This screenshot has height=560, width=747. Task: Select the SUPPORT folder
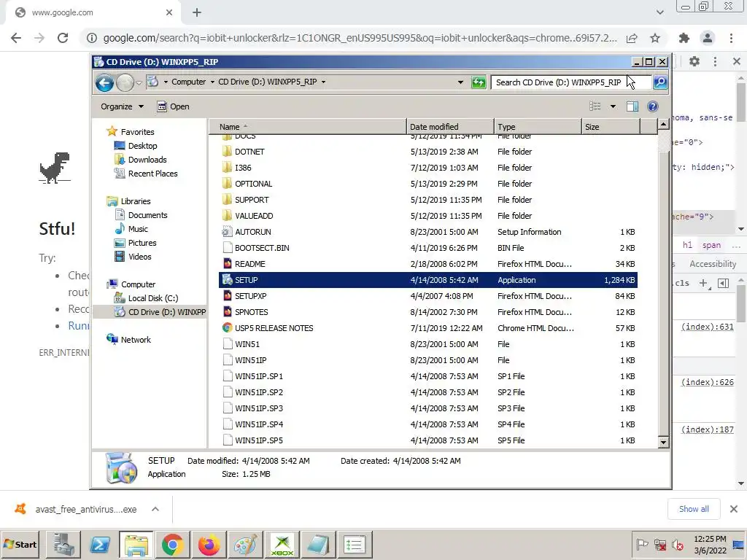point(427,200)
